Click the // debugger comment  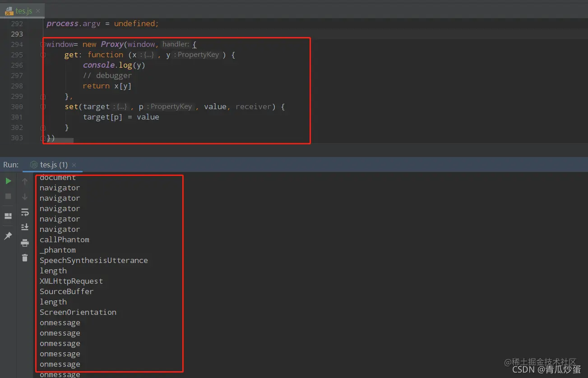click(107, 75)
